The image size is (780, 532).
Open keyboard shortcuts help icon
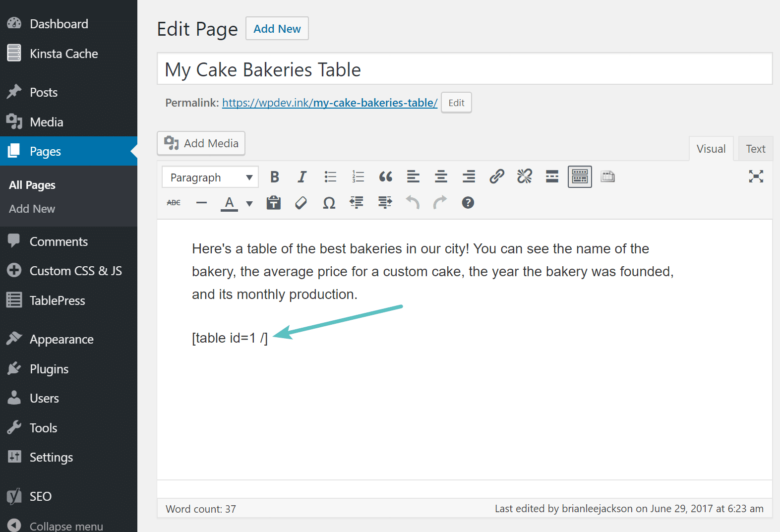pyautogui.click(x=468, y=203)
